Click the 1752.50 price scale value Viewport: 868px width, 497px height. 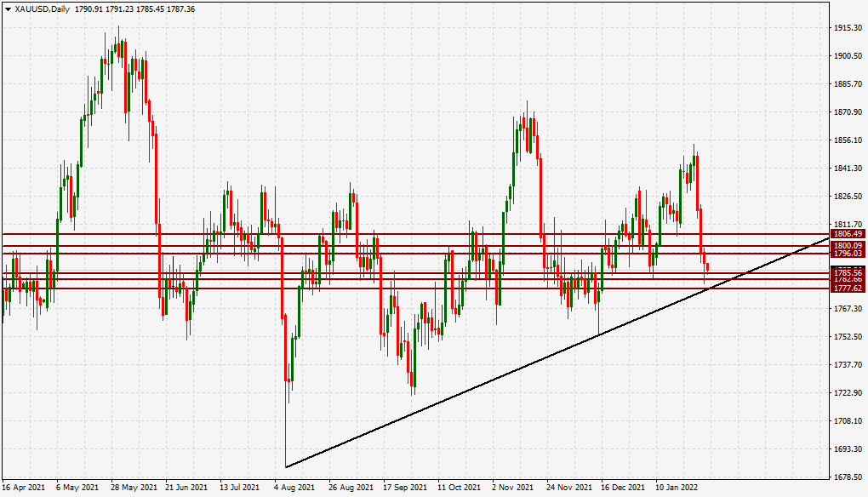tap(848, 336)
